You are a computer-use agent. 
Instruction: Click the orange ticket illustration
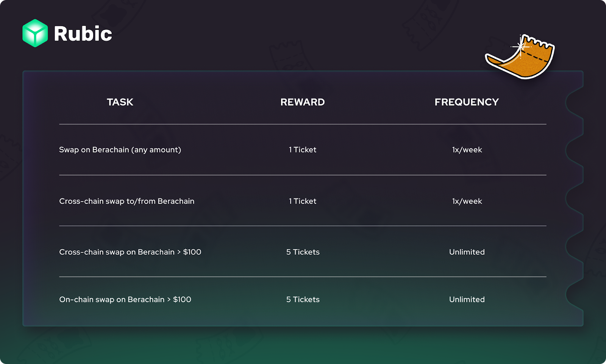[520, 57]
